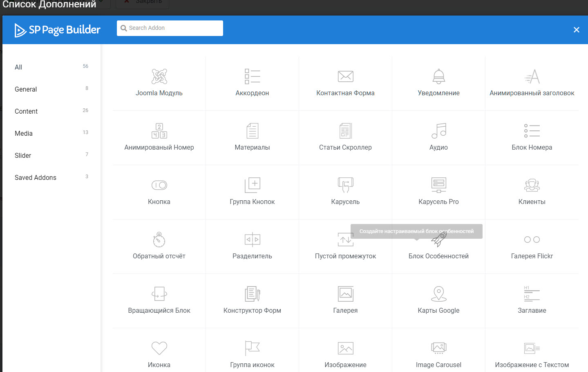
Task: Choose the Заглавие heading icon
Action: point(532,294)
